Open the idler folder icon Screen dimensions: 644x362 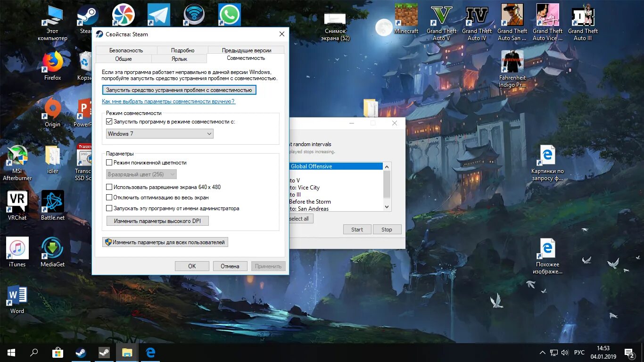coord(53,159)
